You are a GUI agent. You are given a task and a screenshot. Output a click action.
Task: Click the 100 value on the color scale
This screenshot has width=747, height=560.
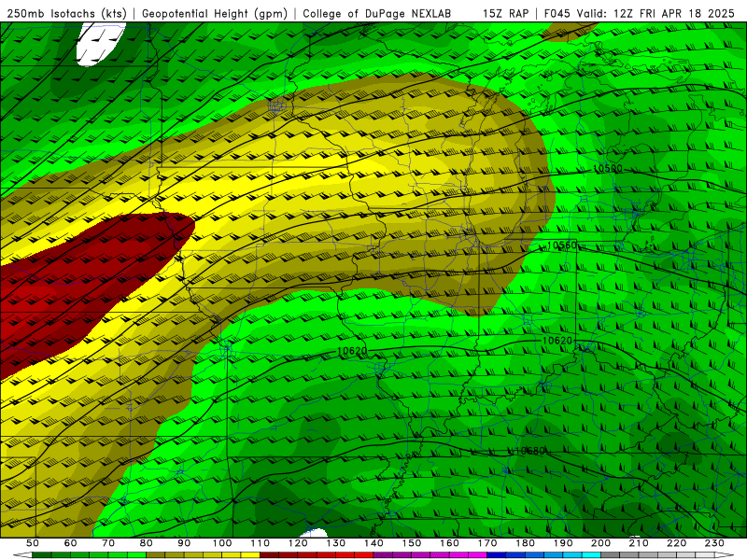click(222, 543)
